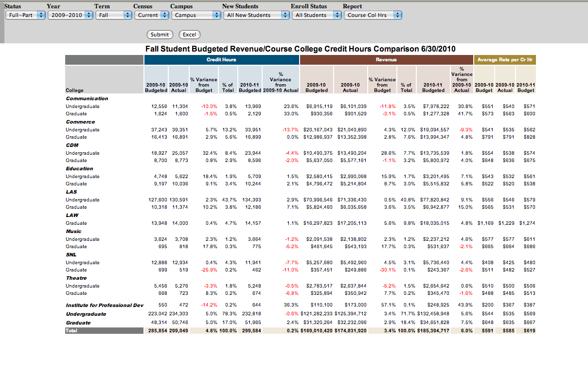Image resolution: width=588 pixels, height=380 pixels.
Task: Click the Submit button
Action: point(160,35)
